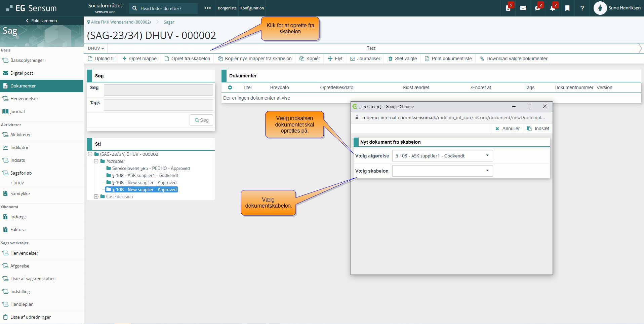The width and height of the screenshot is (644, 324).
Task: Open the Vælg afgørelse dropdown
Action: (442, 156)
